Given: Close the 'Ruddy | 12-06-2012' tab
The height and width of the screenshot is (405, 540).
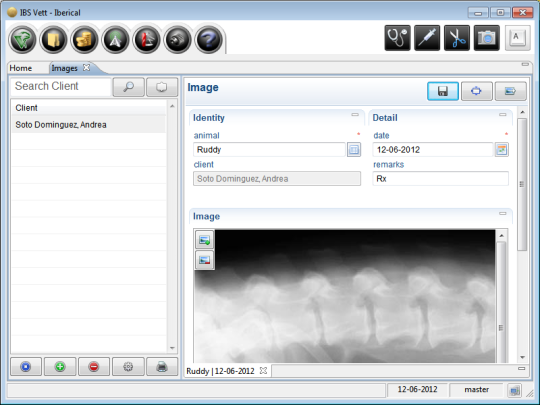Looking at the screenshot, I should coord(263,371).
